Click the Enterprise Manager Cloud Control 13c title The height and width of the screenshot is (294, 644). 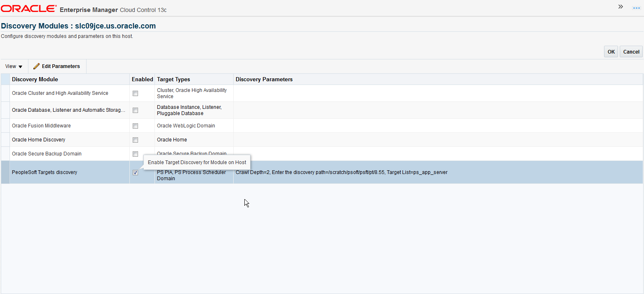coord(113,10)
